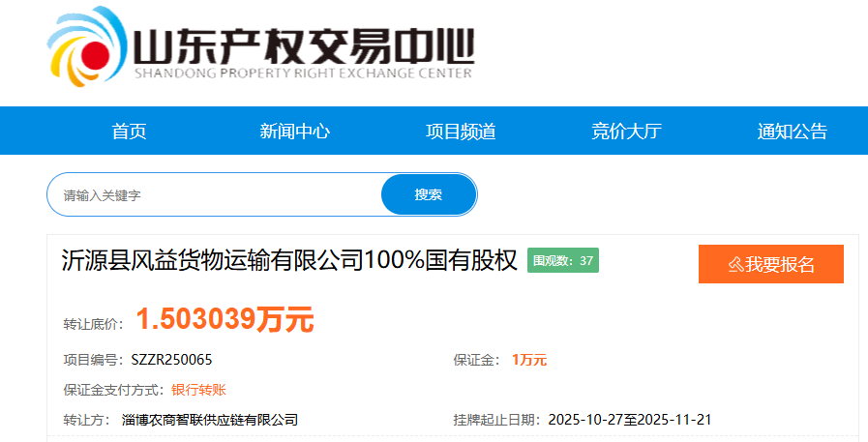Click the 银行转账 payment method text
Screen dimensions: 868x442
click(x=198, y=390)
